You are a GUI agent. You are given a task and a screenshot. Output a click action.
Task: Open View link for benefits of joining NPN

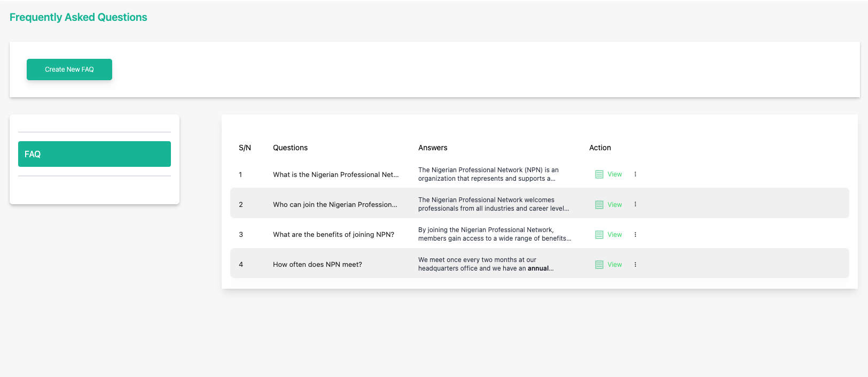[615, 235]
